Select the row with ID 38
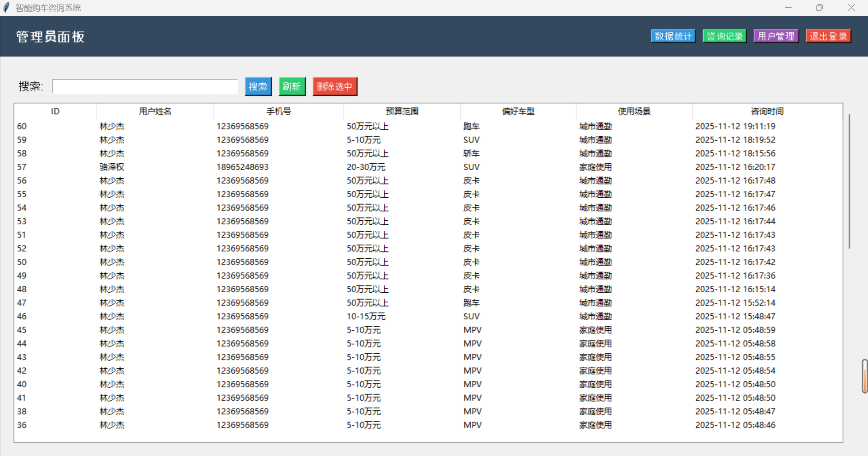 428,411
